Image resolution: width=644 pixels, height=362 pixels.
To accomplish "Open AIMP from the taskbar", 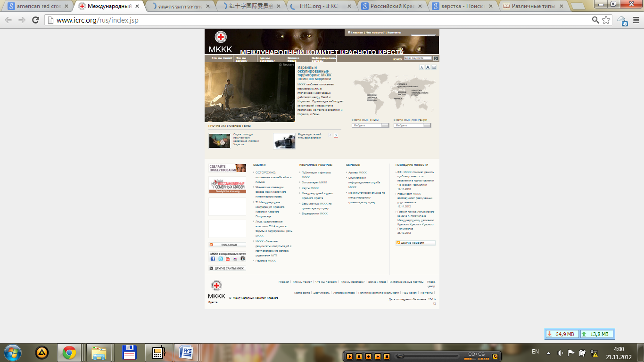I will pos(42,353).
